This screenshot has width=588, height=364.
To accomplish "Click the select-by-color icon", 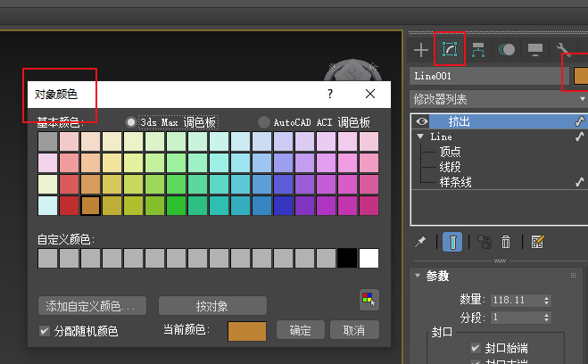I will pyautogui.click(x=369, y=300).
